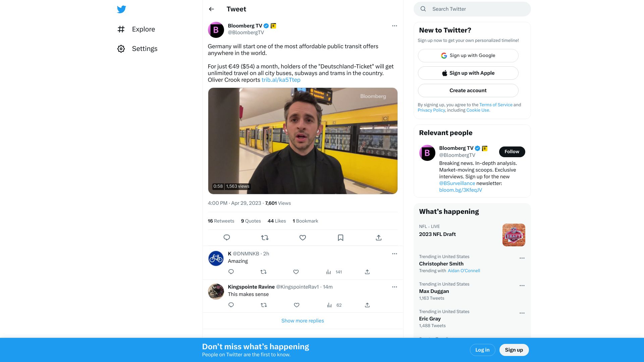Sign up with Apple
Screen dimensions: 644x362
pyautogui.click(x=468, y=73)
